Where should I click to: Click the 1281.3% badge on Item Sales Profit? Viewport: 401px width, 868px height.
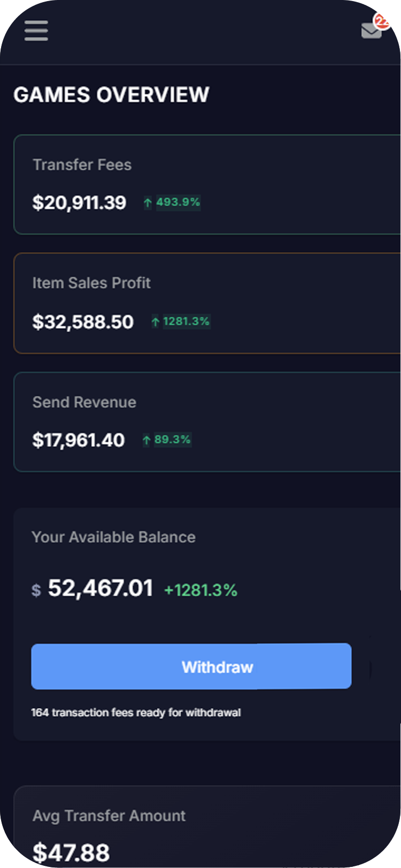click(x=186, y=322)
